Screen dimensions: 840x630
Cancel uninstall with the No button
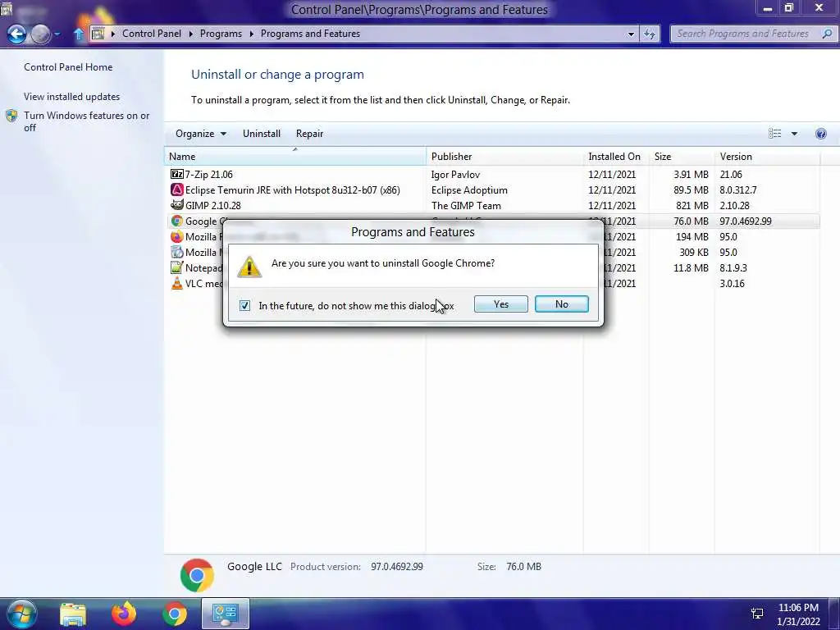point(561,304)
